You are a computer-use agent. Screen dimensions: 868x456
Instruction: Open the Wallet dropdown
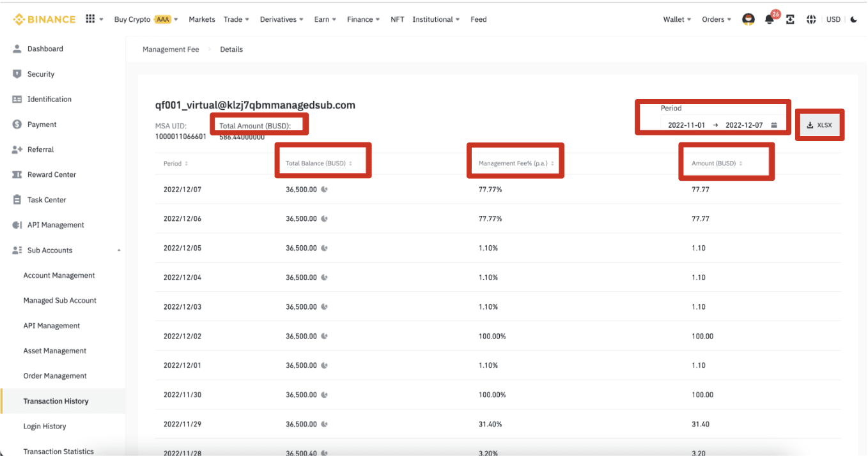[x=678, y=20]
